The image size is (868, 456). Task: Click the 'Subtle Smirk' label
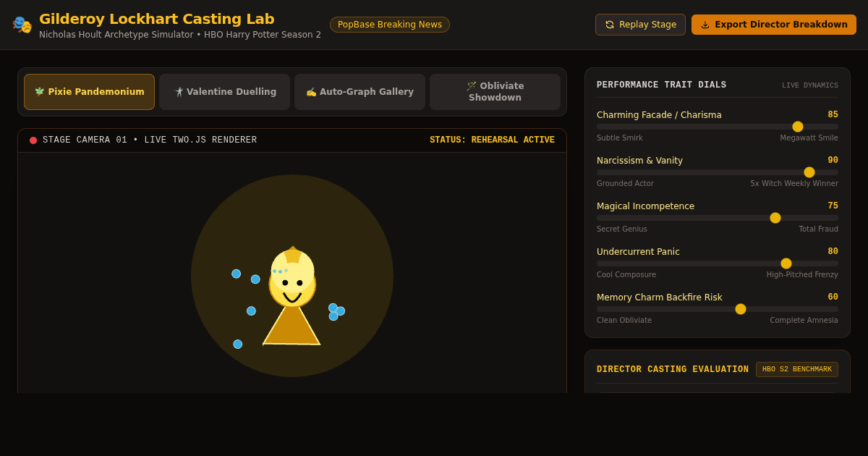point(619,138)
